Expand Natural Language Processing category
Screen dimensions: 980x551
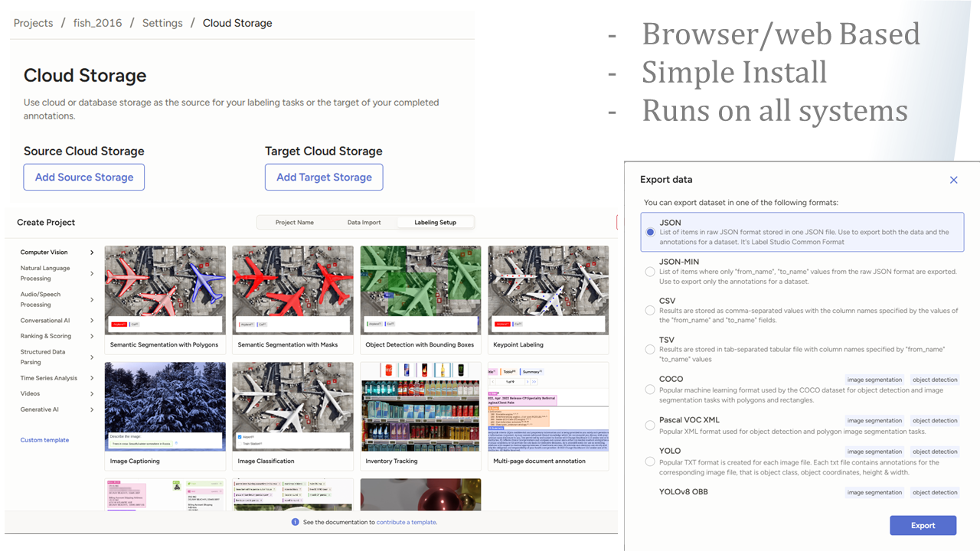(x=92, y=273)
